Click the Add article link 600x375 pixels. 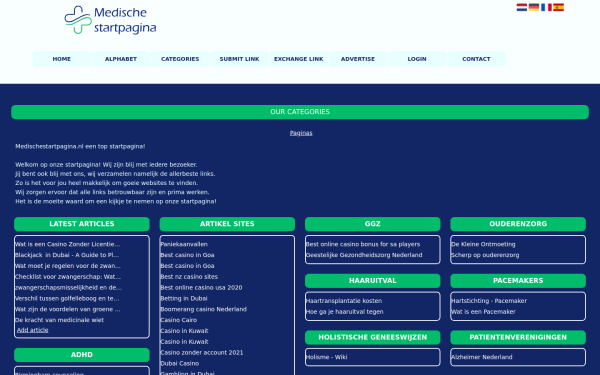(33, 330)
